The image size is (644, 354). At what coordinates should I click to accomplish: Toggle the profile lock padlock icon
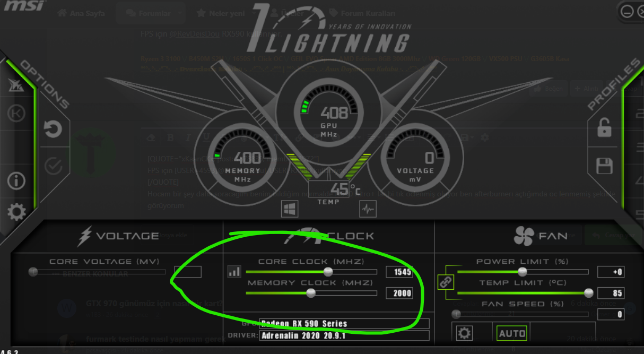[x=605, y=128]
